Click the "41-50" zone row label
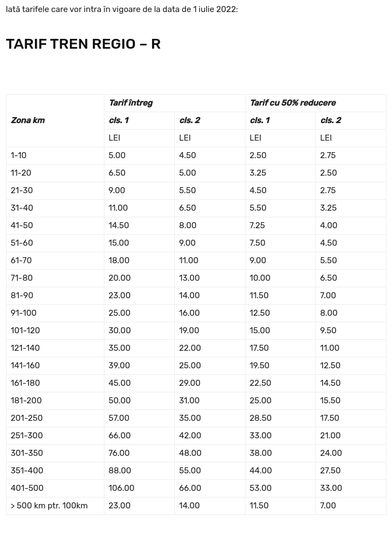This screenshot has height=533, width=392. [22, 225]
